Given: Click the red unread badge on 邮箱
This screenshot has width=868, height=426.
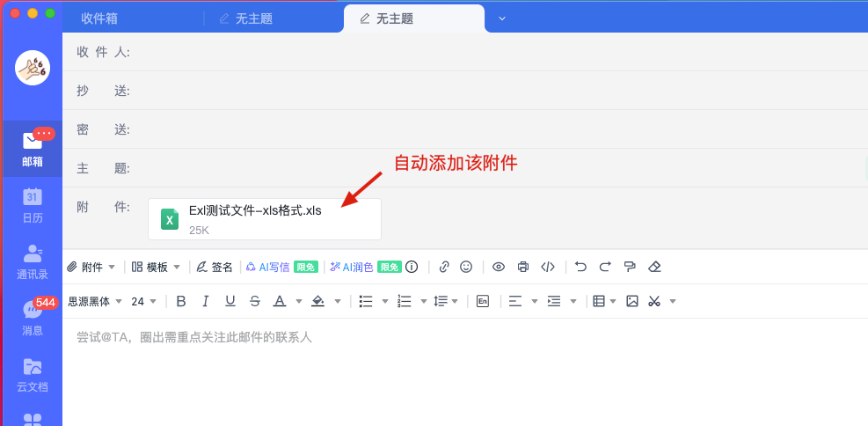Looking at the screenshot, I should coord(44,134).
